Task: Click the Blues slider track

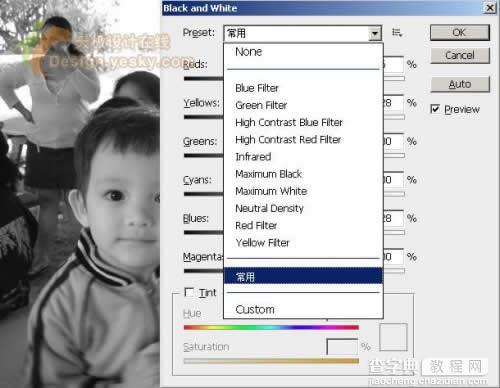Action: coord(203,233)
